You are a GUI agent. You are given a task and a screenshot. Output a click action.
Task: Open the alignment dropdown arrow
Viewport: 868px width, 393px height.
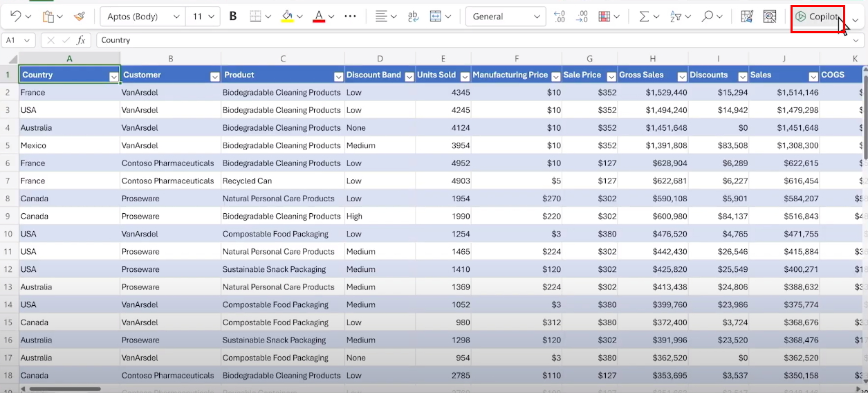pyautogui.click(x=394, y=17)
